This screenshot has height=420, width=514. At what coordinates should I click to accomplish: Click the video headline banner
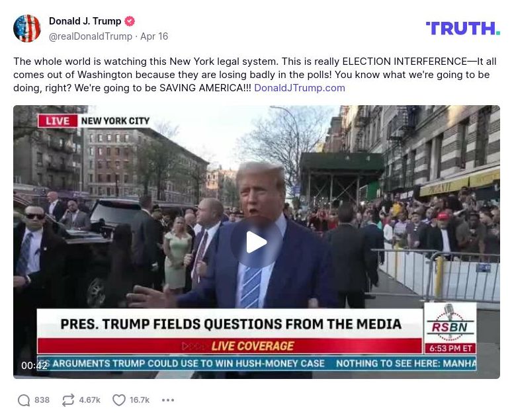click(x=231, y=324)
